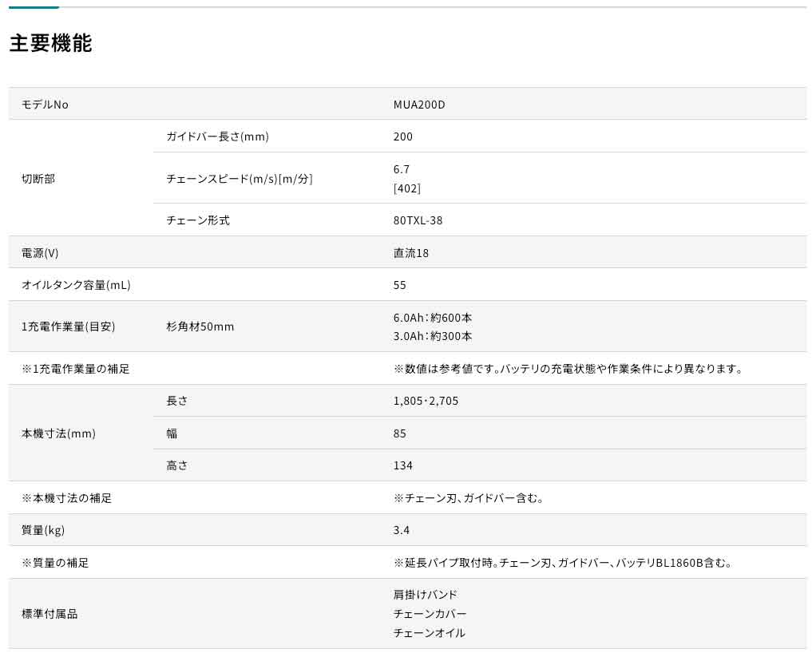Viewport: 812px width, 653px height.
Task: Click mass value 3.4
Action: pos(402,530)
